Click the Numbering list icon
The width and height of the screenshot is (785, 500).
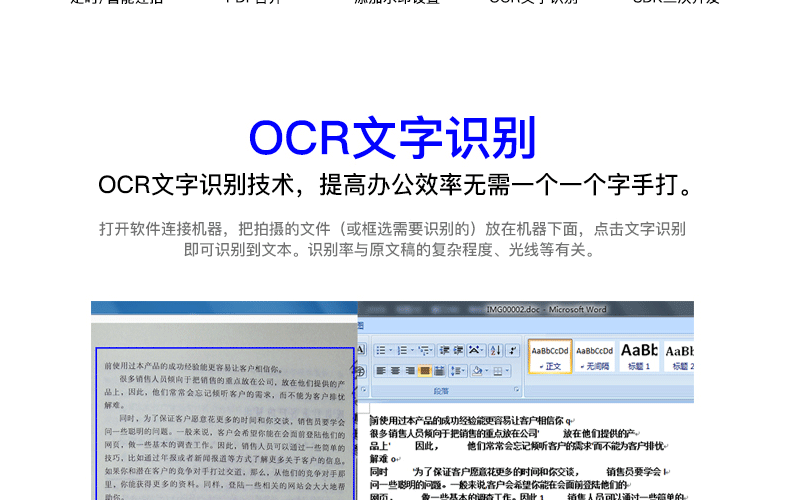pos(403,350)
